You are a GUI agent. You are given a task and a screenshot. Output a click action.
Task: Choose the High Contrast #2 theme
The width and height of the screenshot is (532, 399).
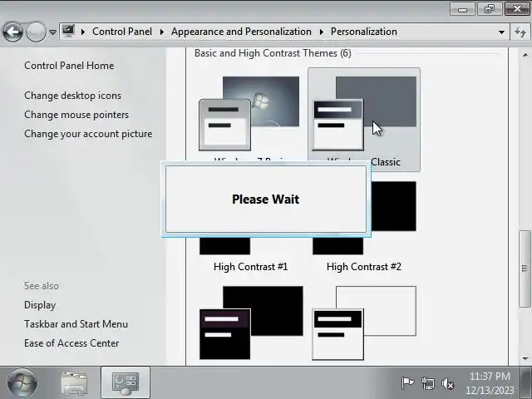point(364,267)
